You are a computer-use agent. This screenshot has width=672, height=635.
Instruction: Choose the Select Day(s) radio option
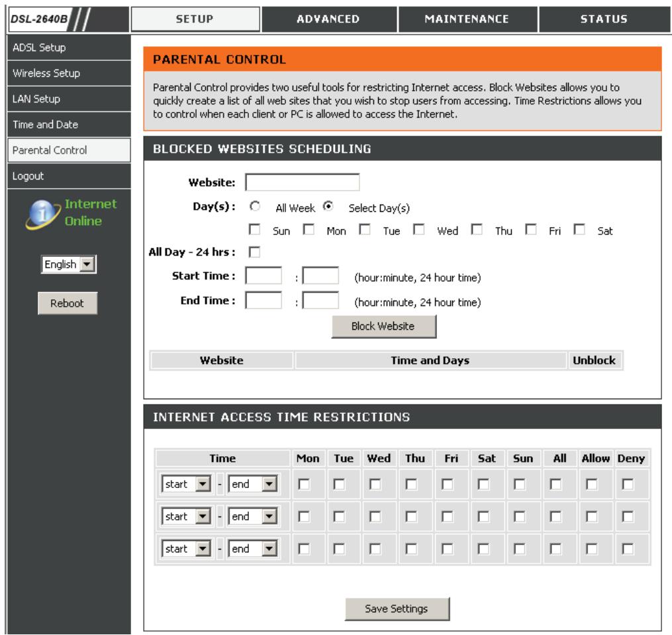coord(327,207)
